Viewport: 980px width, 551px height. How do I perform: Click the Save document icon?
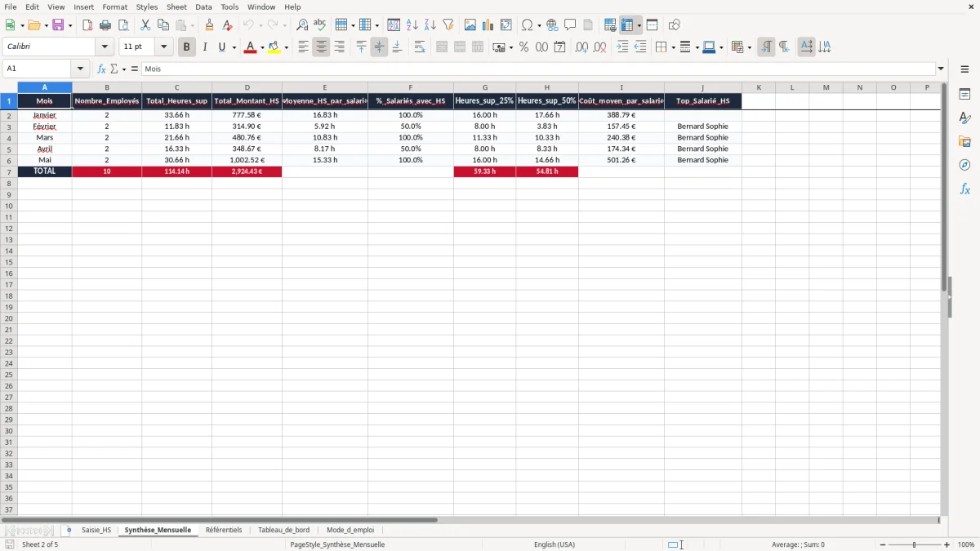[x=58, y=25]
